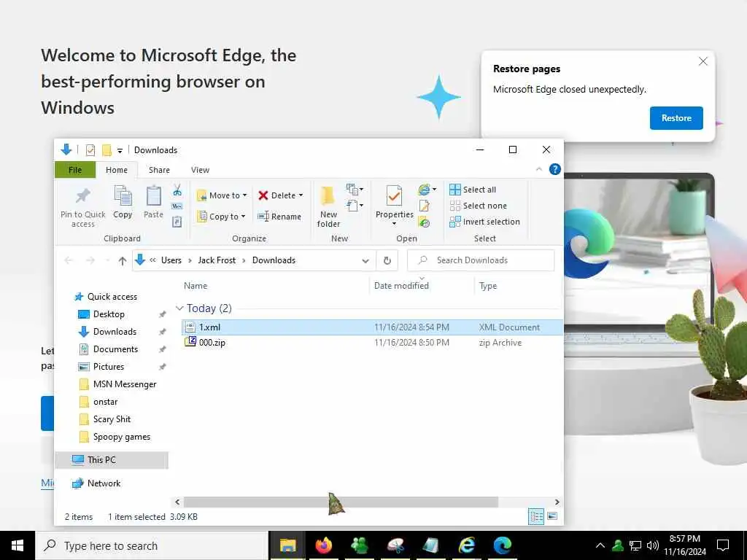Viewport: 747px width, 560px height.
Task: Rename the selected file via ribbon
Action: pyautogui.click(x=279, y=217)
